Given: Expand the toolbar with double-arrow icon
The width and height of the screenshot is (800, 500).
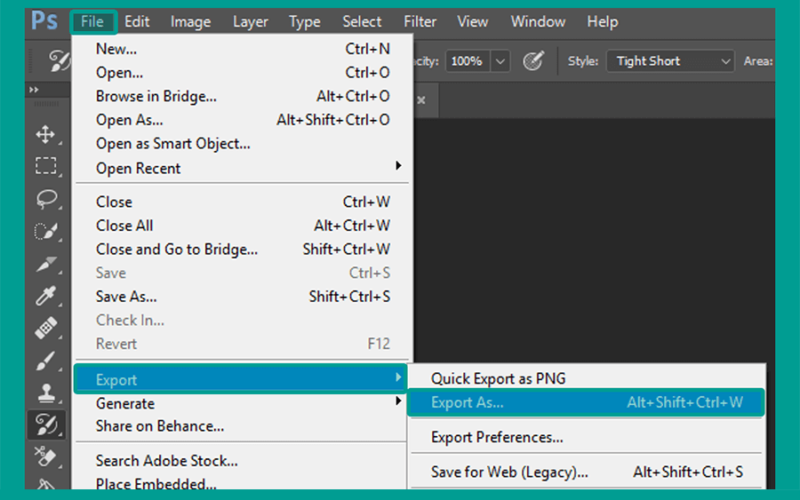Looking at the screenshot, I should click(34, 90).
